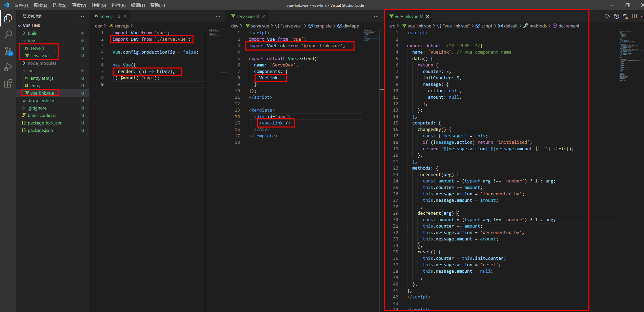The image size is (644, 312).
Task: Open the 帮助(H) menu
Action: pyautogui.click(x=158, y=5)
